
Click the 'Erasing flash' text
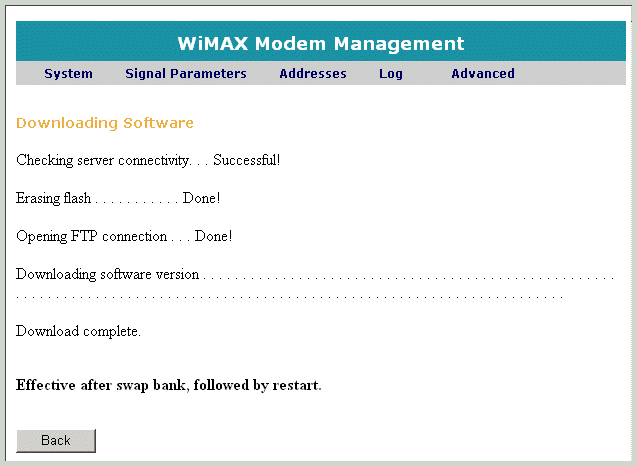pyautogui.click(x=54, y=198)
